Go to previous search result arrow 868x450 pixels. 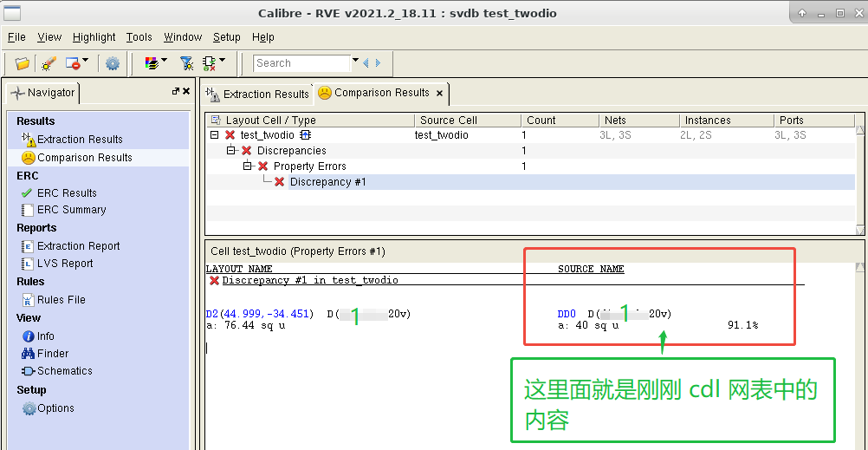click(366, 63)
